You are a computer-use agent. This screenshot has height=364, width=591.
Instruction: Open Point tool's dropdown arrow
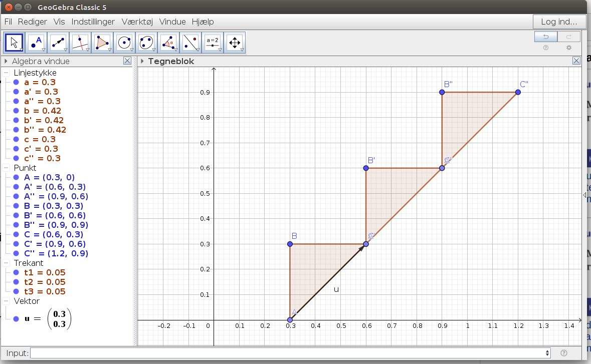pyautogui.click(x=43, y=50)
